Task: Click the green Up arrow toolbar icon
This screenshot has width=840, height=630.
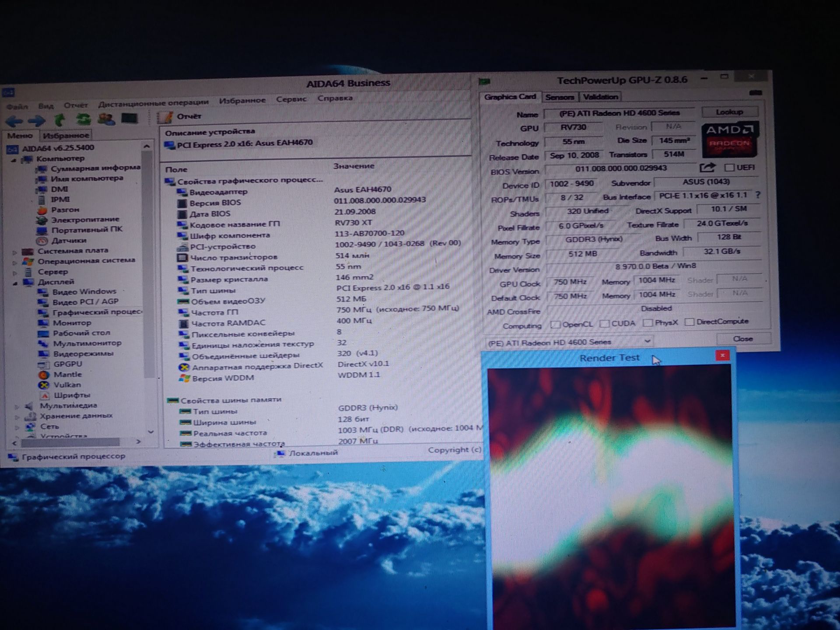Action: pos(60,119)
